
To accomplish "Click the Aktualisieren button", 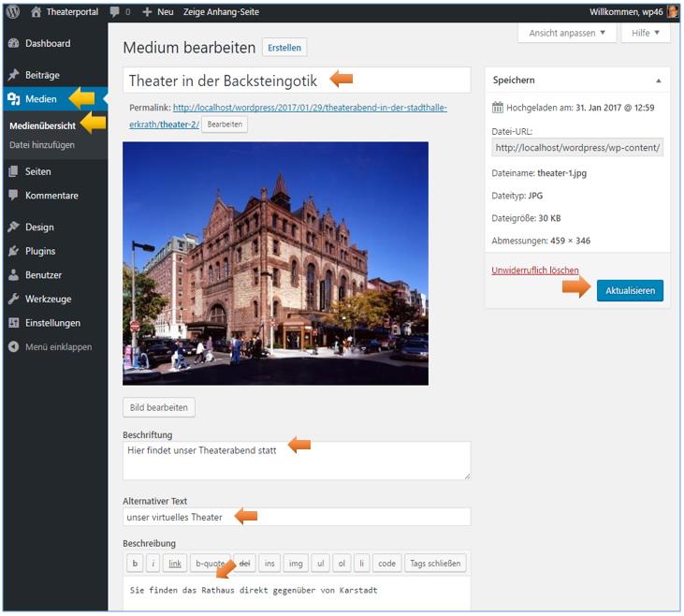I will [x=630, y=291].
